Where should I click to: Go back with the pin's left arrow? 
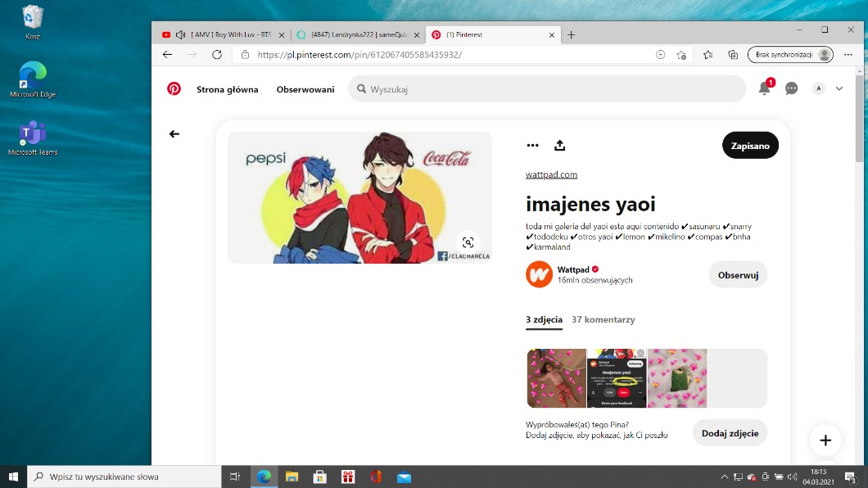174,134
